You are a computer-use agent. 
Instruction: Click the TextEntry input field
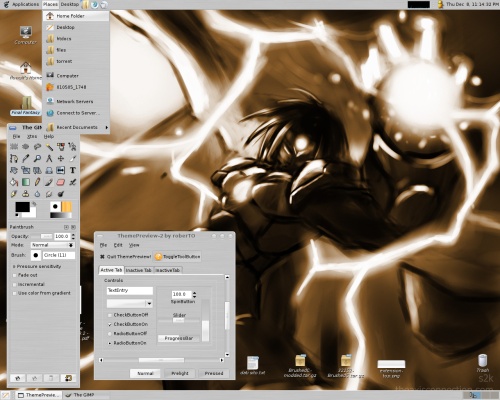coord(130,291)
